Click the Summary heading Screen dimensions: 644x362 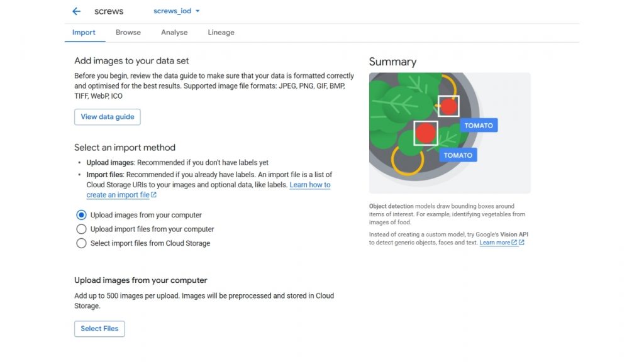(x=392, y=62)
